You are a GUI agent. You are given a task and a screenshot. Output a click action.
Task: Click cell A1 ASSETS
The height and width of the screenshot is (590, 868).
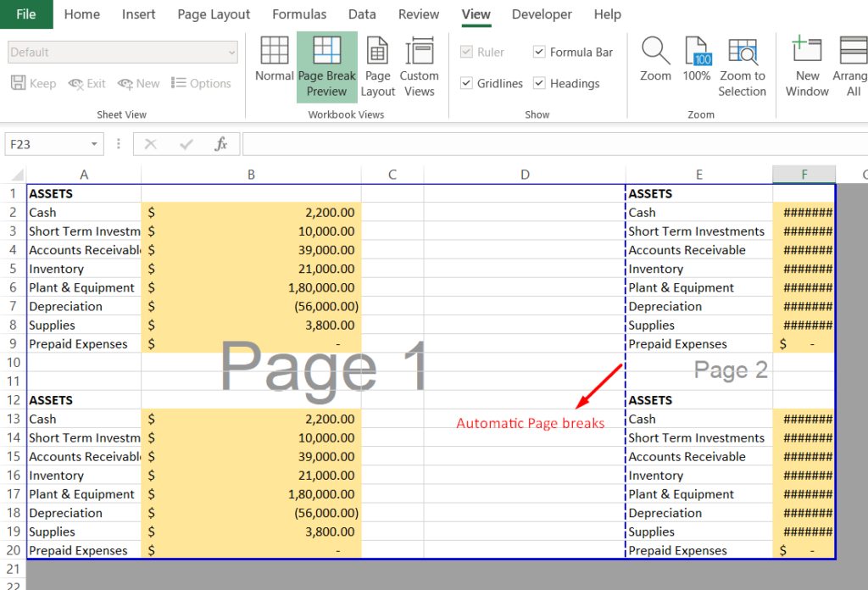click(x=84, y=194)
